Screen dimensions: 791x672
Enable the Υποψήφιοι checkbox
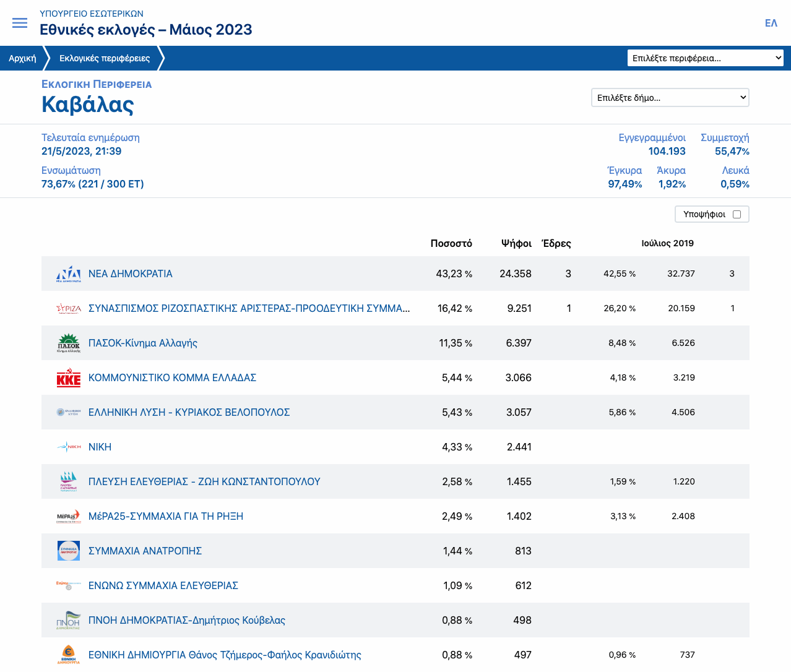pyautogui.click(x=737, y=214)
